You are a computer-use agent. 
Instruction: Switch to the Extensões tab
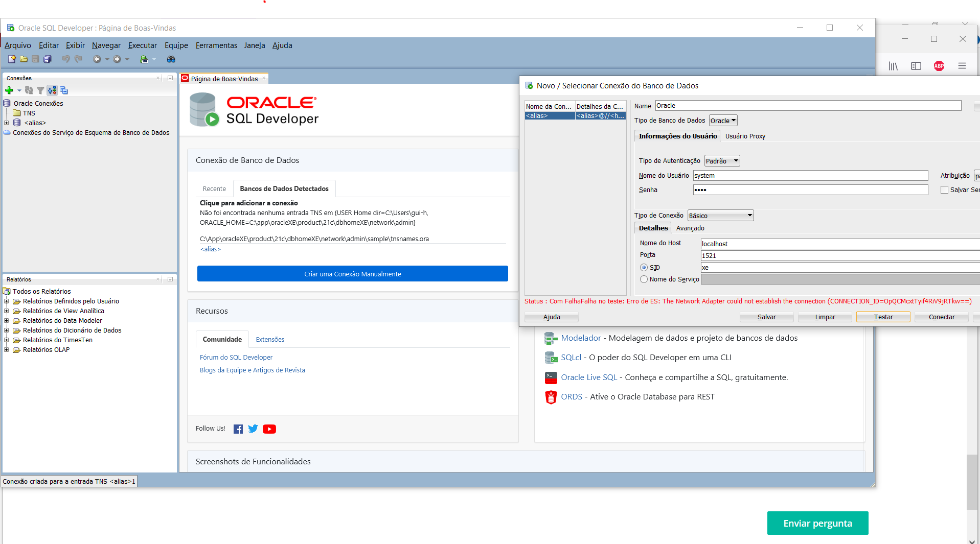[x=270, y=340]
